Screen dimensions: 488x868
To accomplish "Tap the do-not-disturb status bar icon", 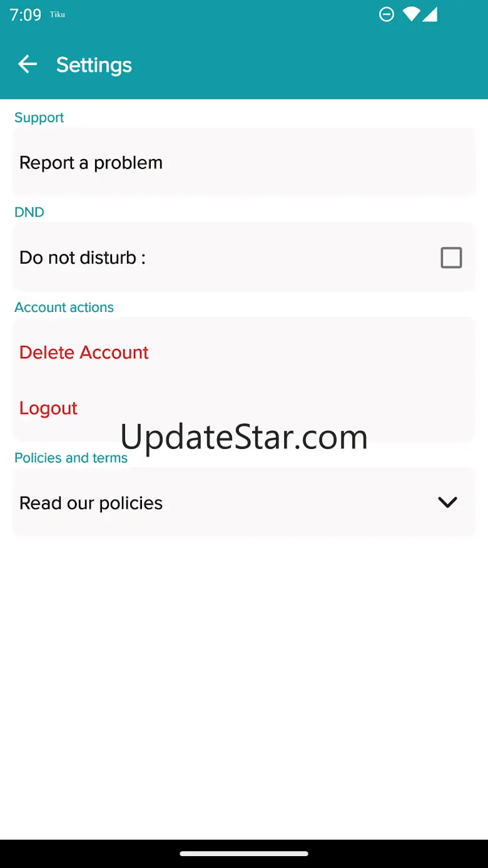I will [387, 14].
